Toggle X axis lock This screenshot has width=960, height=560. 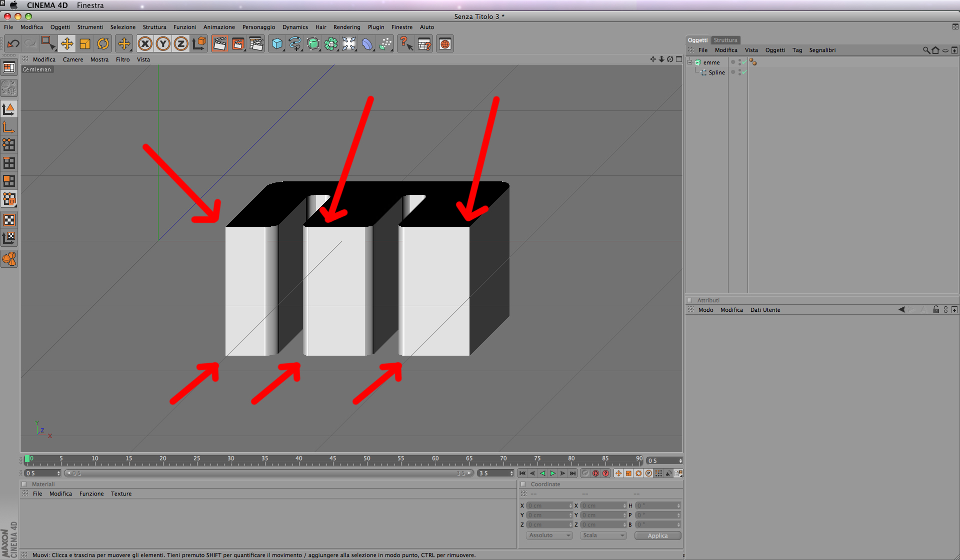(x=145, y=44)
